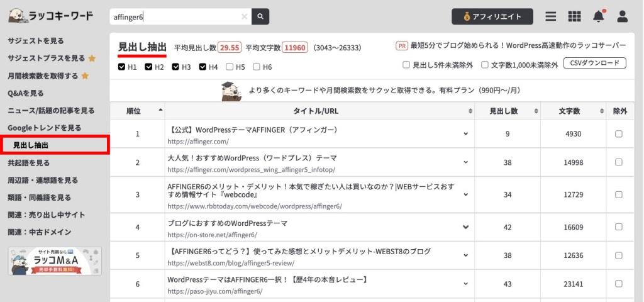This screenshot has width=644, height=302.
Task: Tick the exclude box for row 3
Action: [x=619, y=195]
